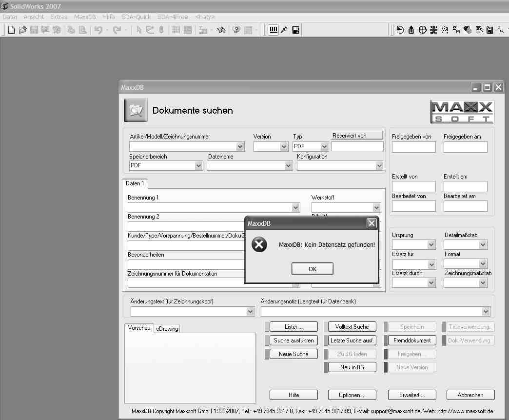
Task: Click the Fremddokument button
Action: pos(412,340)
